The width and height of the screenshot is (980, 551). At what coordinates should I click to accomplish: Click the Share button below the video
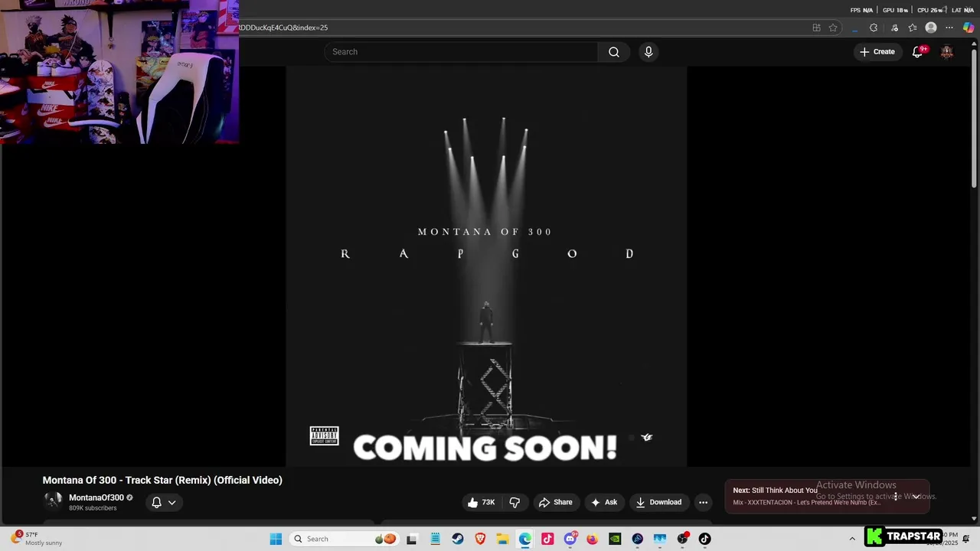pos(556,502)
